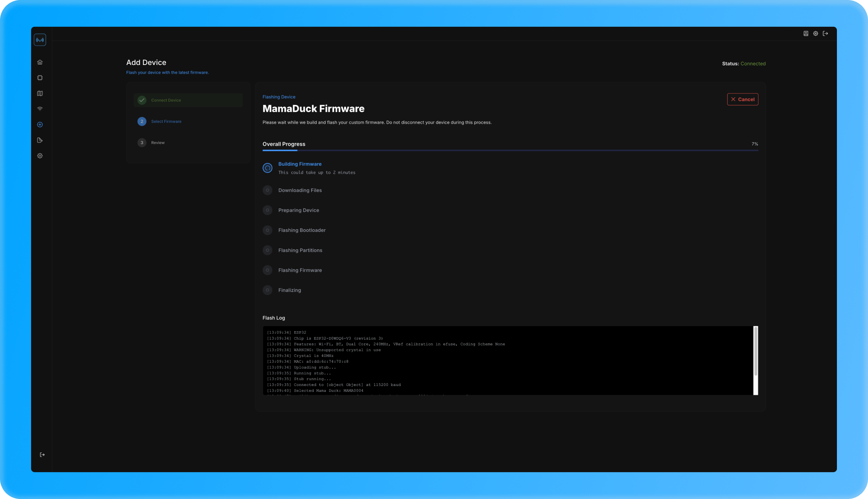The height and width of the screenshot is (499, 868).
Task: Open devices page via chip icon
Action: [x=40, y=78]
